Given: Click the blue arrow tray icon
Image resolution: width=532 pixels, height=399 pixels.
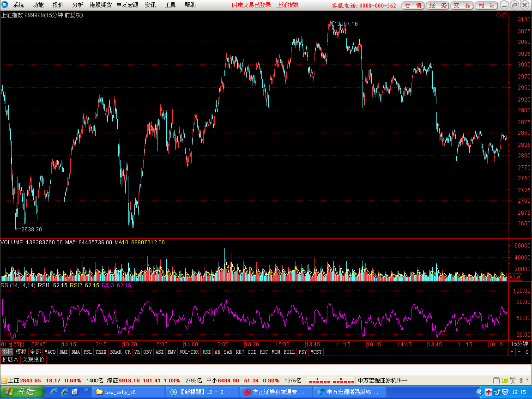Looking at the screenshot, I should (x=497, y=392).
